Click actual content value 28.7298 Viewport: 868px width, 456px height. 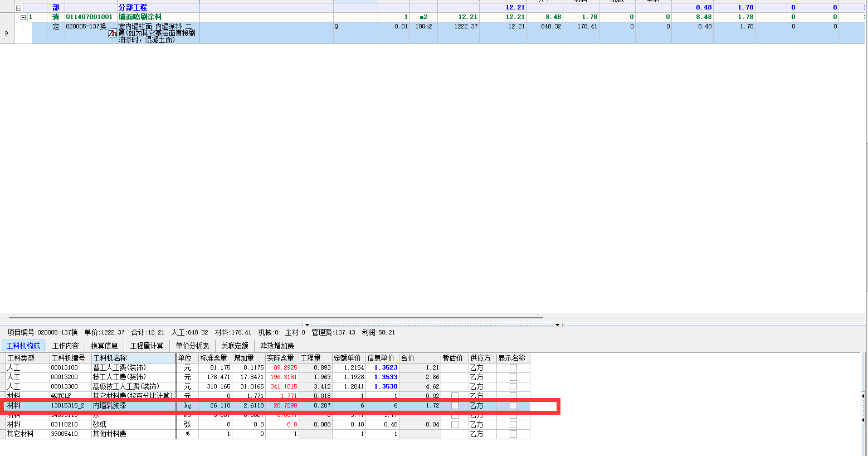point(285,406)
